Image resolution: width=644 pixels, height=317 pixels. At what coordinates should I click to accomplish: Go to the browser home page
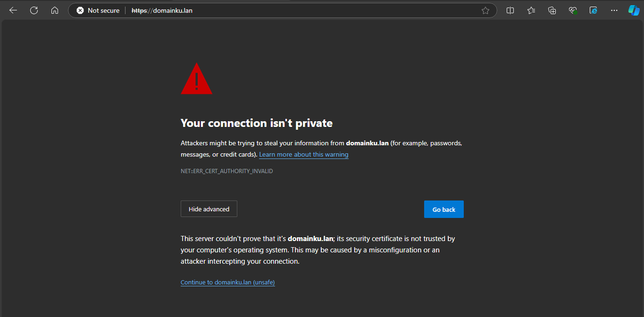[x=54, y=10]
